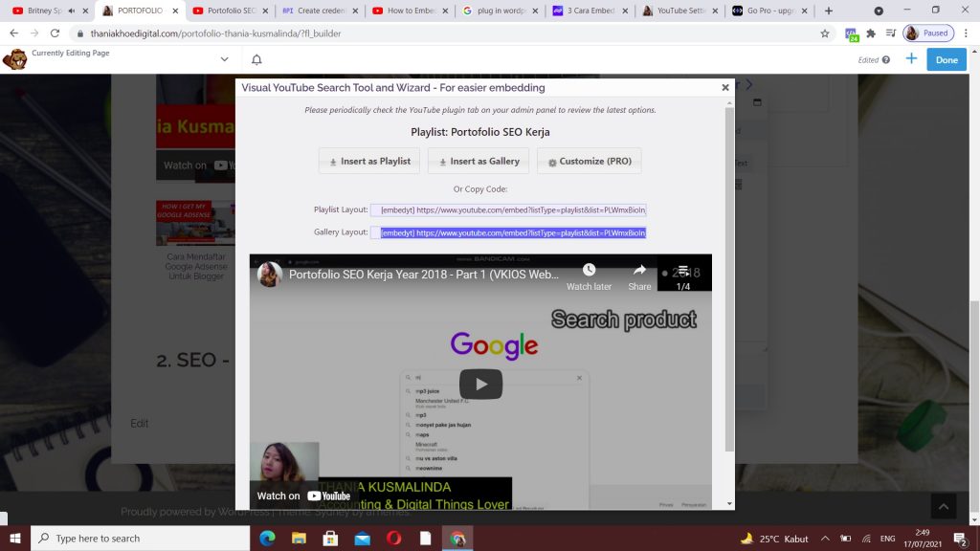Select Insert as Playlist
980x551 pixels.
click(368, 161)
